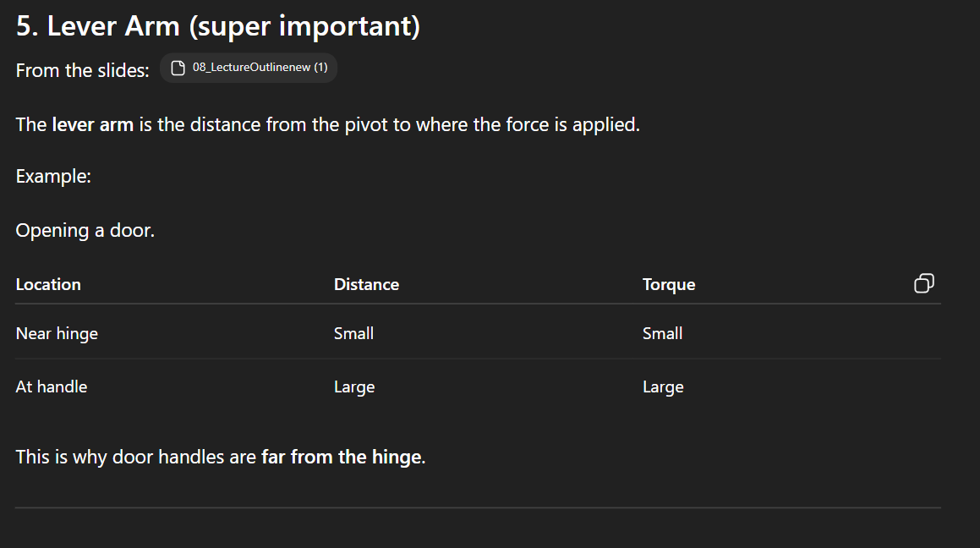Click the "Opening a door." sentence

pos(85,231)
